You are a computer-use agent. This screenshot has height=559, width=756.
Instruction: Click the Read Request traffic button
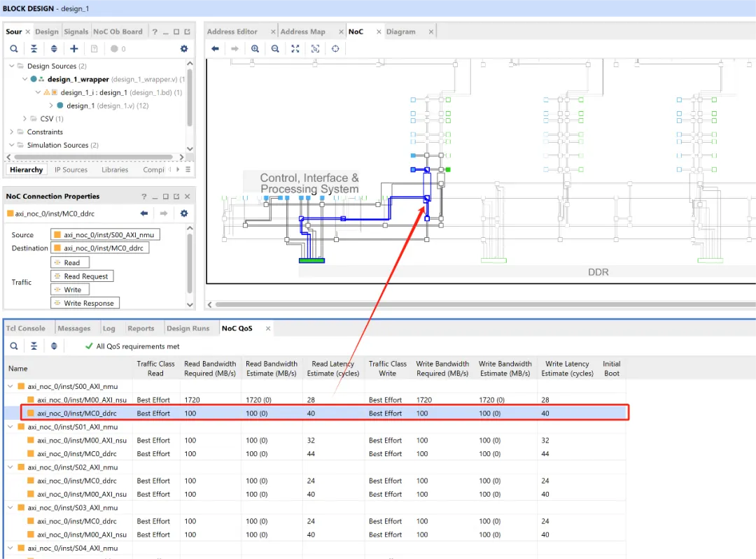pyautogui.click(x=82, y=276)
